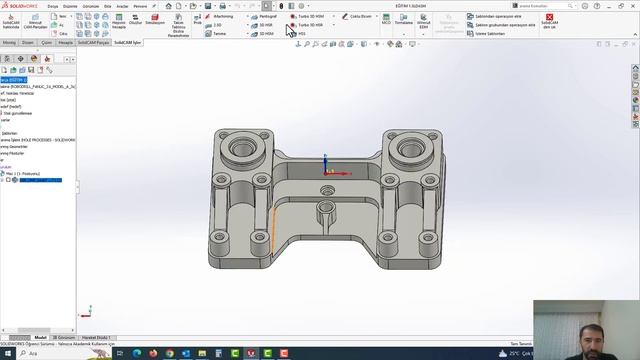Click the 2.5D operation button
Screen dimensions: 640x360
tap(213, 25)
